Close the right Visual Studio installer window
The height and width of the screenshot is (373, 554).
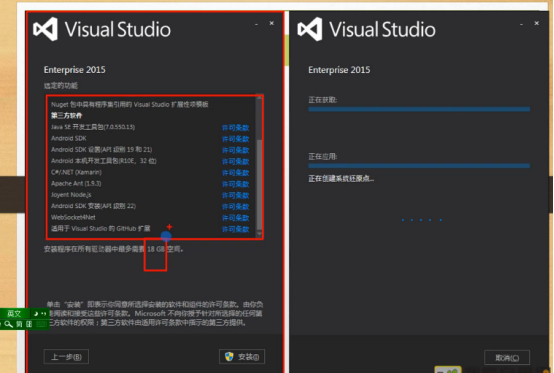(x=536, y=23)
